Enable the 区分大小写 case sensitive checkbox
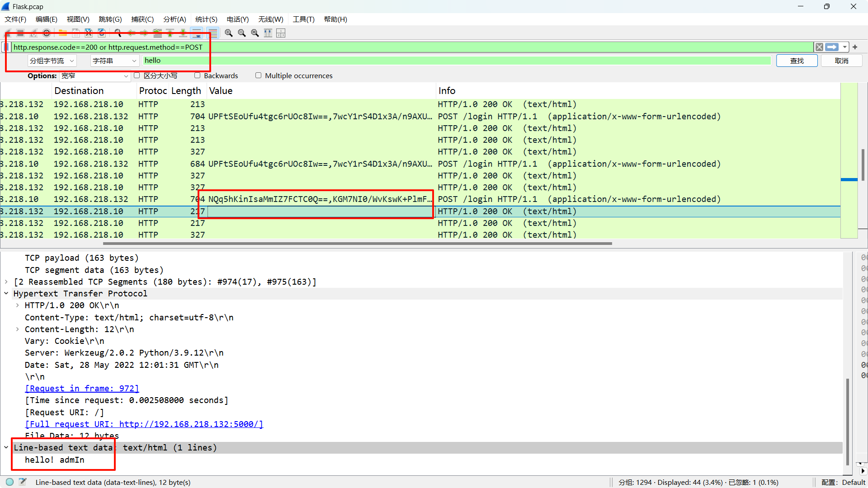 137,75
